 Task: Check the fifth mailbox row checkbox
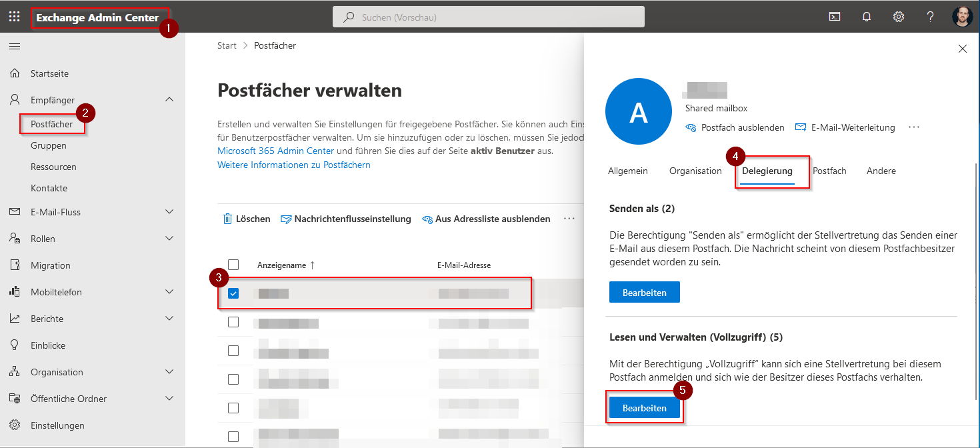(233, 408)
